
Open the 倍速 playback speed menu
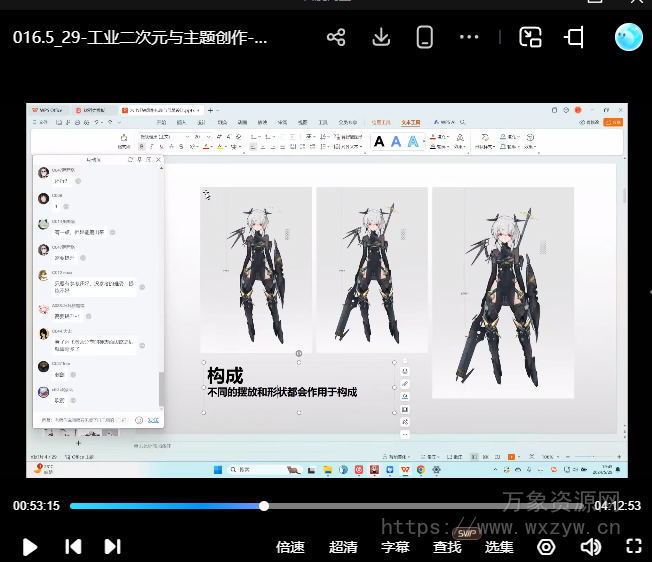290,547
